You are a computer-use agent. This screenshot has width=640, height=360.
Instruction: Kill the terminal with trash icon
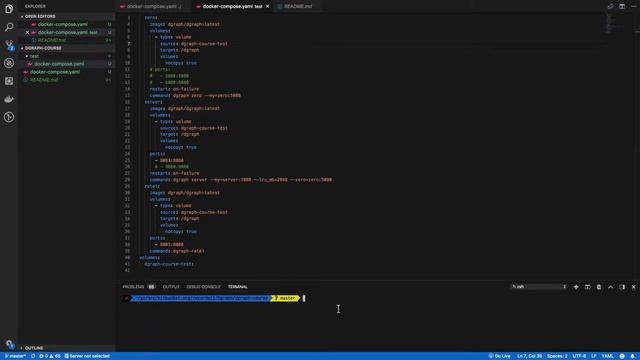click(x=599, y=287)
